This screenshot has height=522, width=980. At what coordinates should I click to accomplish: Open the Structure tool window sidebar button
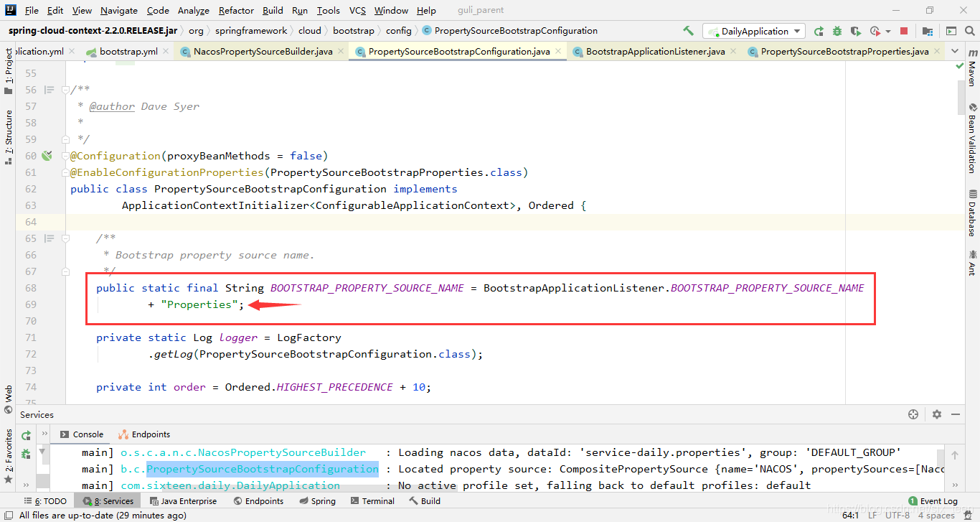[8, 137]
